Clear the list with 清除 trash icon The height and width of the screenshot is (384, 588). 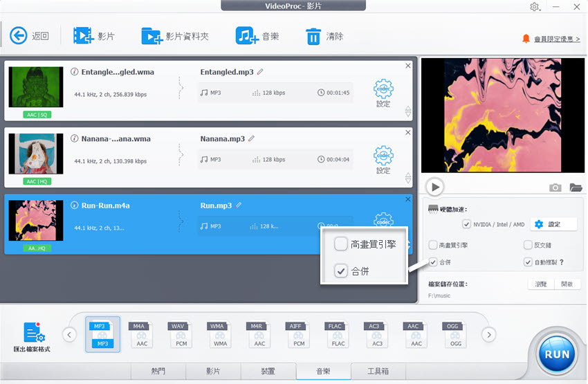pyautogui.click(x=313, y=37)
